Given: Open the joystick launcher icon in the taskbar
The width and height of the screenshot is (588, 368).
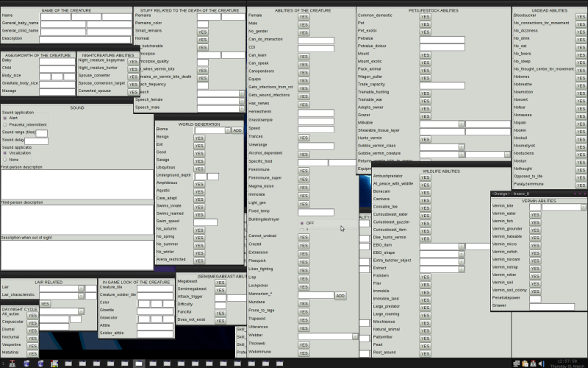Looking at the screenshot, I should 12,363.
